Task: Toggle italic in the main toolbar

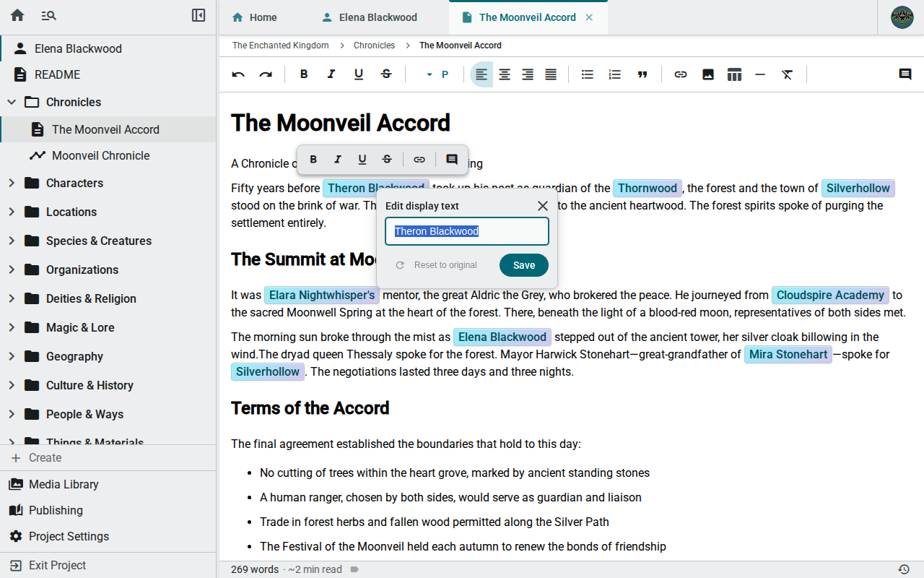Action: coord(331,74)
